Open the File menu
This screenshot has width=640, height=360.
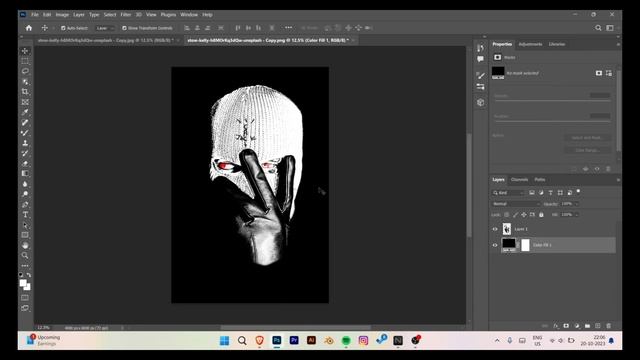click(35, 15)
